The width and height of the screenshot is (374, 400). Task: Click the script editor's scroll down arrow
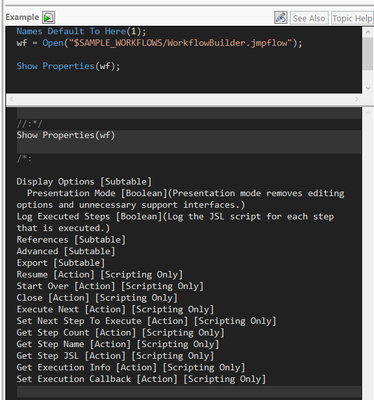368,88
